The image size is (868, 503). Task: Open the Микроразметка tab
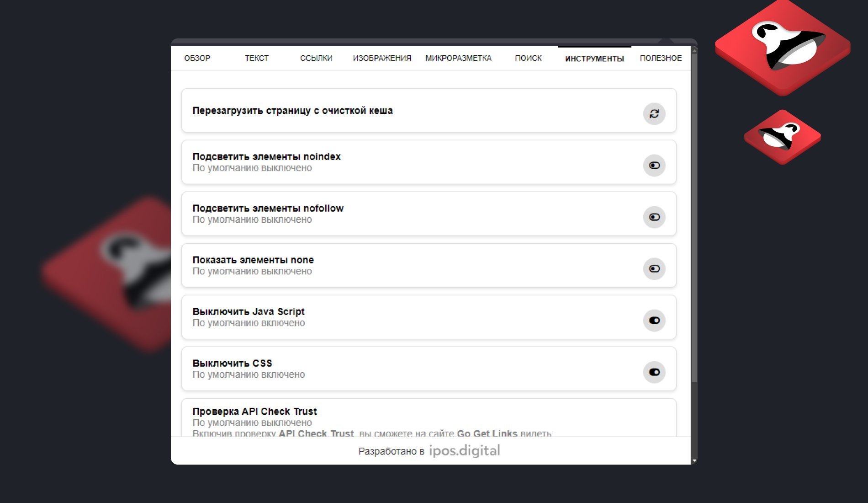pyautogui.click(x=458, y=58)
